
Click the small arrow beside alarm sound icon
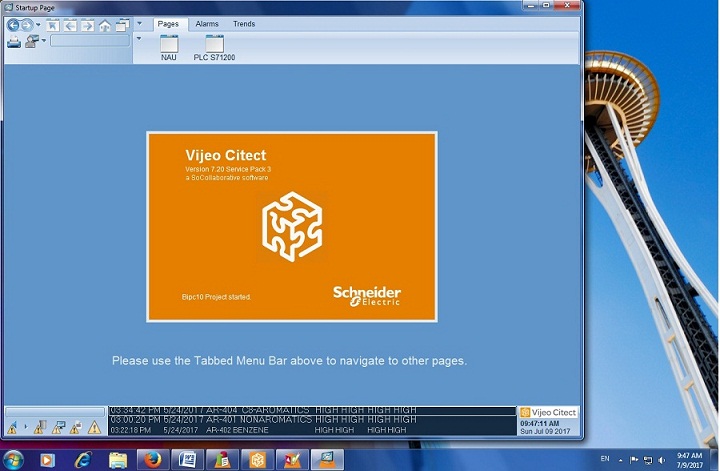point(26,427)
